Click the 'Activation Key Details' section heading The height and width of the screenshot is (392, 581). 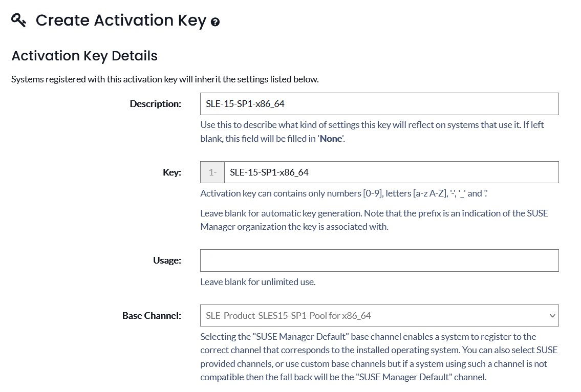pos(84,56)
